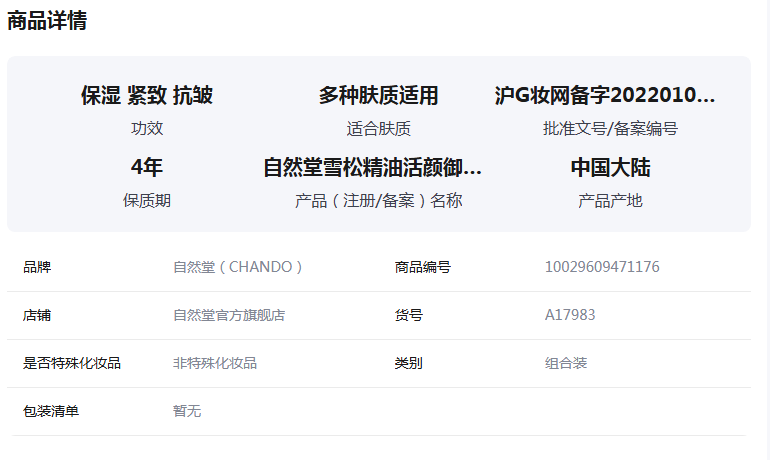770x460 pixels.
Task: Select the 4年 shelf life value
Action: [146, 167]
